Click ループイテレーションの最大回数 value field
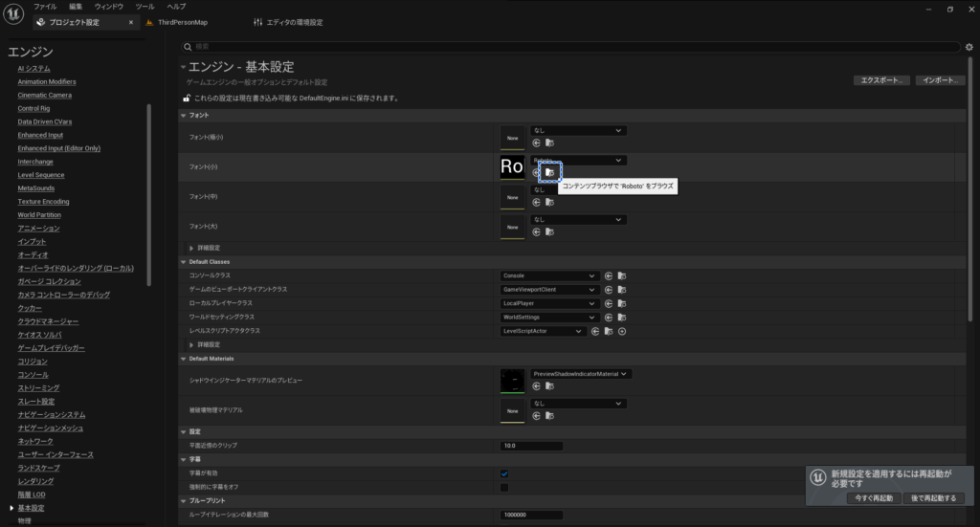The width and height of the screenshot is (980, 527). click(x=531, y=516)
